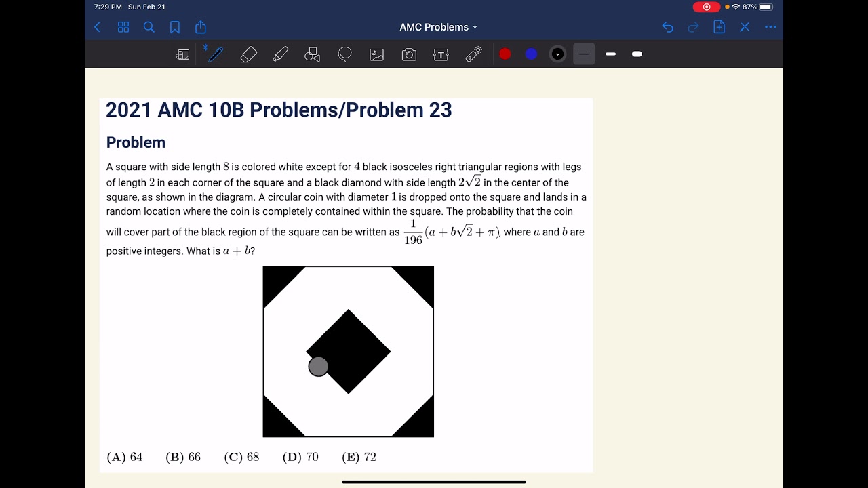This screenshot has width=868, height=488.
Task: Click the square diagram image
Action: pyautogui.click(x=349, y=352)
